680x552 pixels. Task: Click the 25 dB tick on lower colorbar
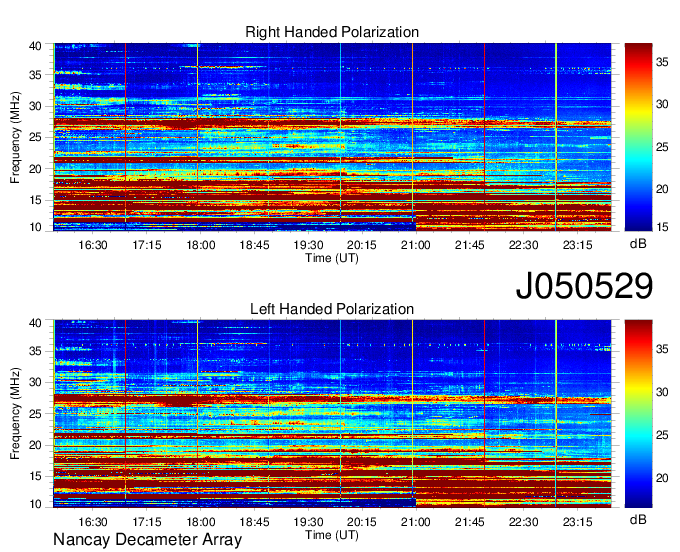pos(662,435)
